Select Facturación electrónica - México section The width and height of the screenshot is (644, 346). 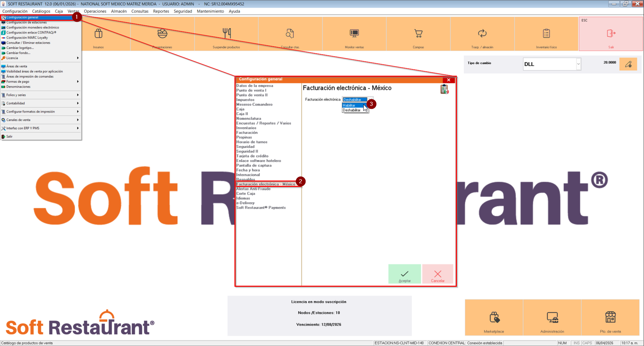pos(266,184)
